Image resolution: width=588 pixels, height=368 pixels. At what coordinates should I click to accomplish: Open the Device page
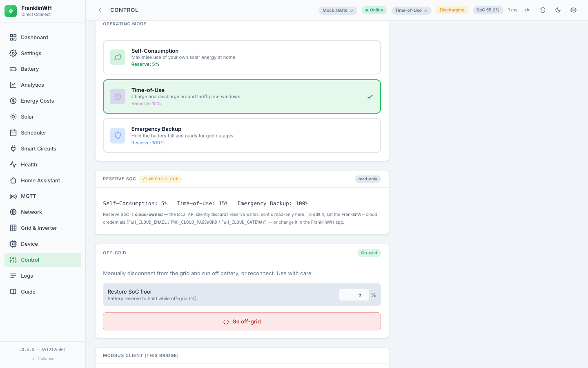click(42, 244)
